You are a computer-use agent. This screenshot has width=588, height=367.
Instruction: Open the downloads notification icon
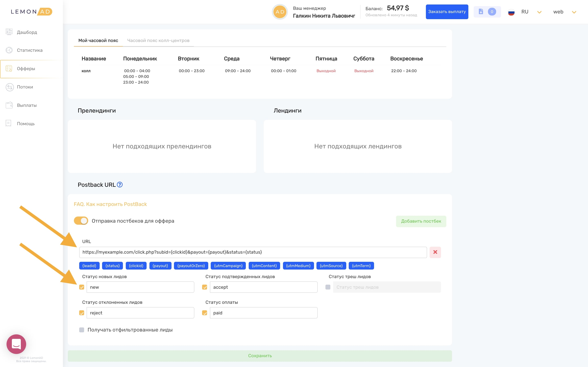[481, 12]
